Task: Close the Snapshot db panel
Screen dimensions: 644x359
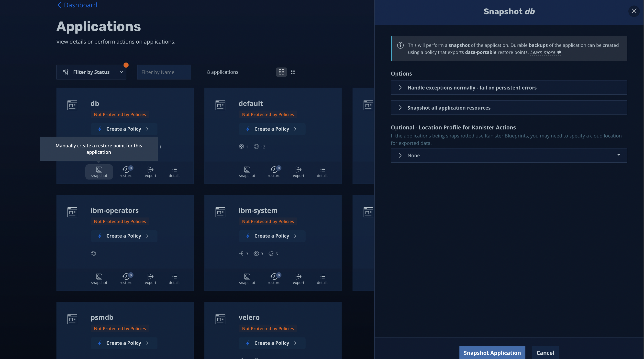Action: click(x=634, y=11)
